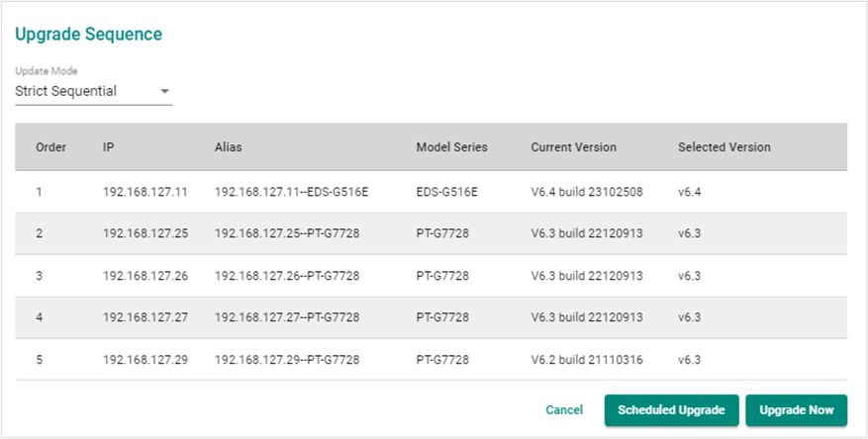Click the Current Version column header
The width and height of the screenshot is (868, 439).
point(573,147)
